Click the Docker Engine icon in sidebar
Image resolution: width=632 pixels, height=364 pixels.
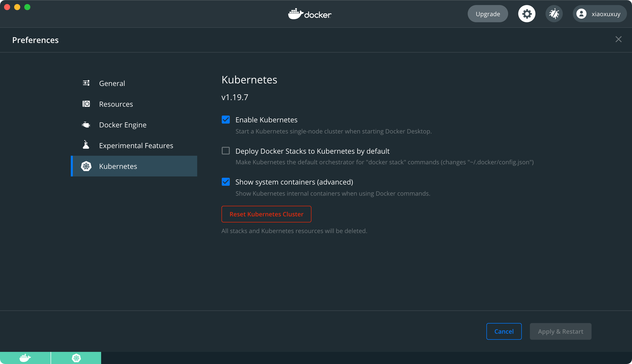coord(86,125)
